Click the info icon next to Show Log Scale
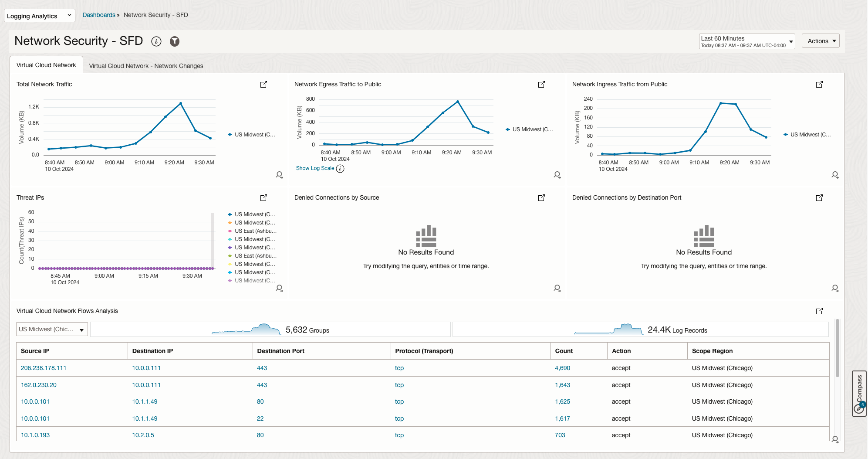The image size is (868, 459). pyautogui.click(x=340, y=168)
